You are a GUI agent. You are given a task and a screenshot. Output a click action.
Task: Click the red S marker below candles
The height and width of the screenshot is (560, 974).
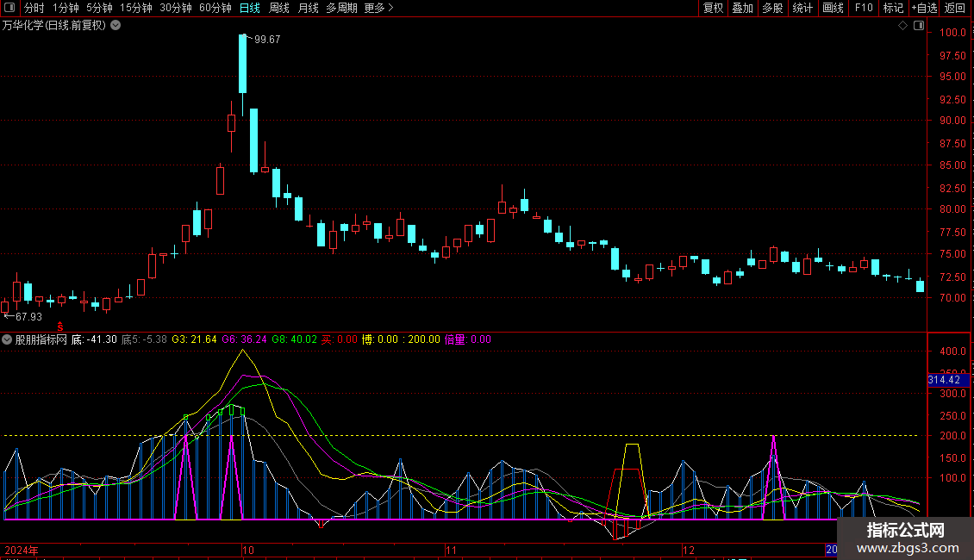pos(60,326)
